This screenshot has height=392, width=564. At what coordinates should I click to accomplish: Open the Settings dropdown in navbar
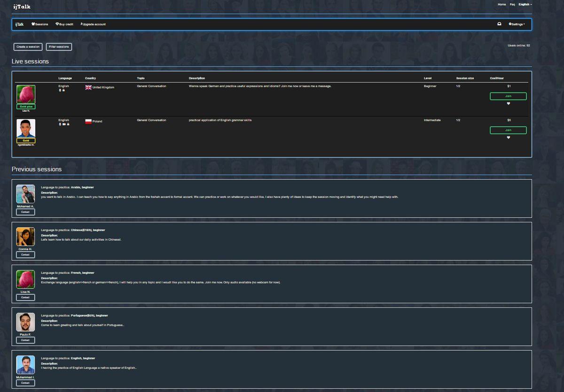517,24
